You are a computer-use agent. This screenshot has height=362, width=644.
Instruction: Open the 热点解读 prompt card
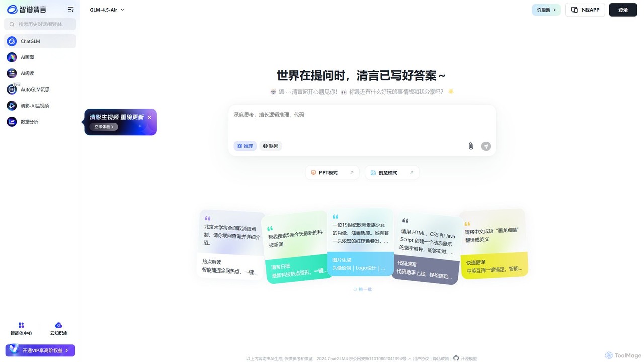[230, 245]
